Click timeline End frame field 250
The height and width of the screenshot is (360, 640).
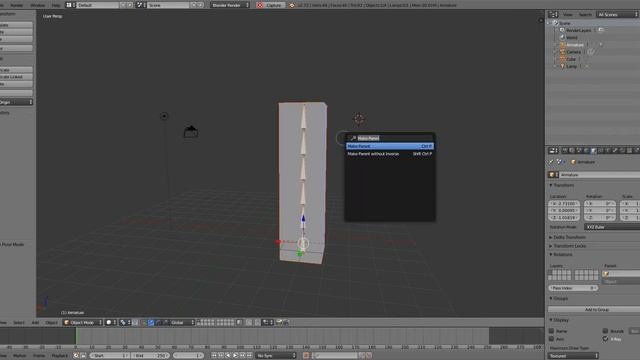click(x=150, y=356)
